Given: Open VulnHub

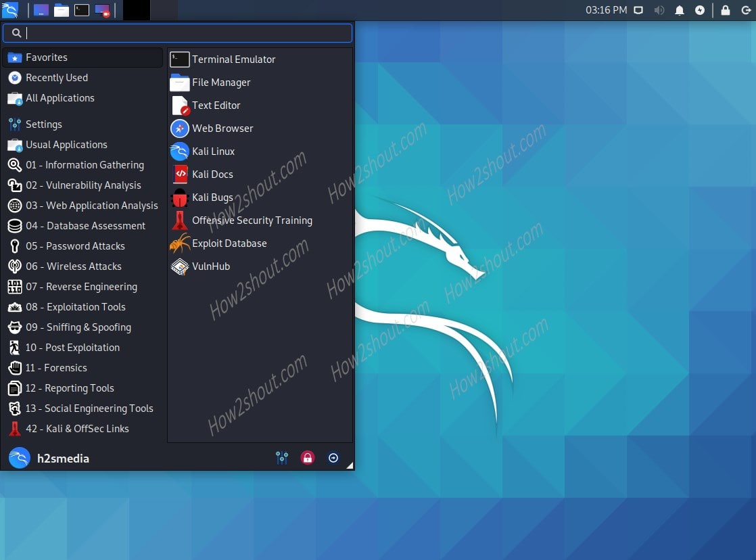Looking at the screenshot, I should pos(212,266).
